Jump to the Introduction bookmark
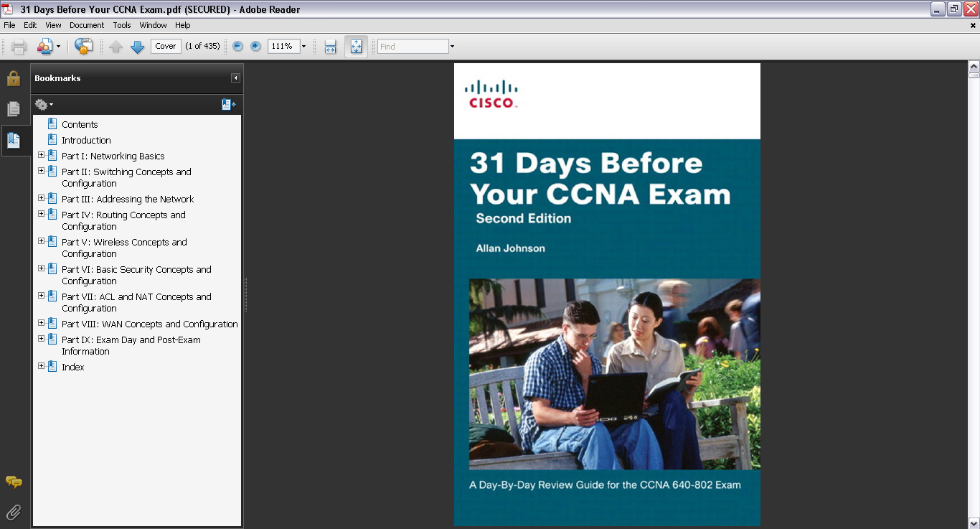Screen dimensions: 980x529 [86, 140]
